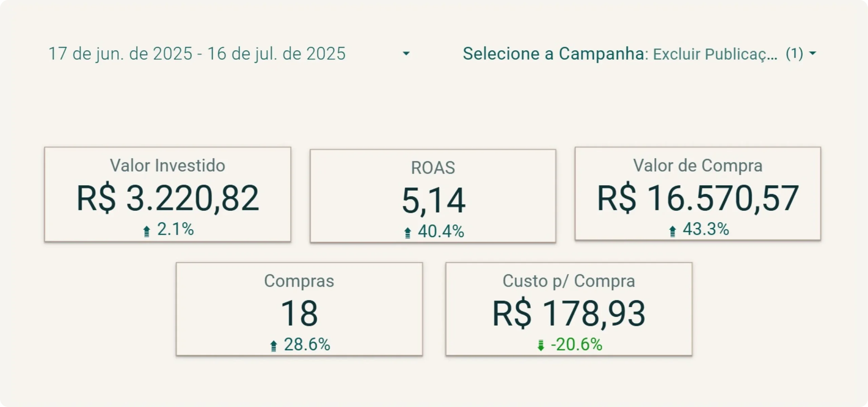Click the R$ 178,93 value

click(x=569, y=313)
